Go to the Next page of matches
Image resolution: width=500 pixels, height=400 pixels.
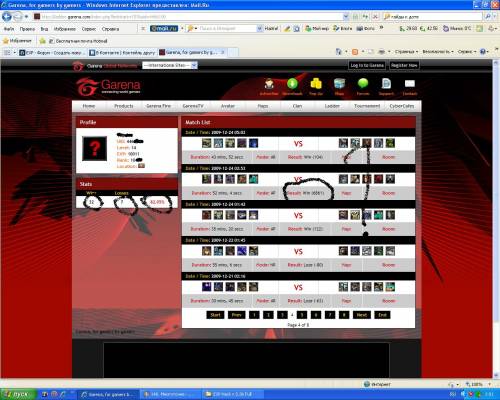(x=362, y=315)
